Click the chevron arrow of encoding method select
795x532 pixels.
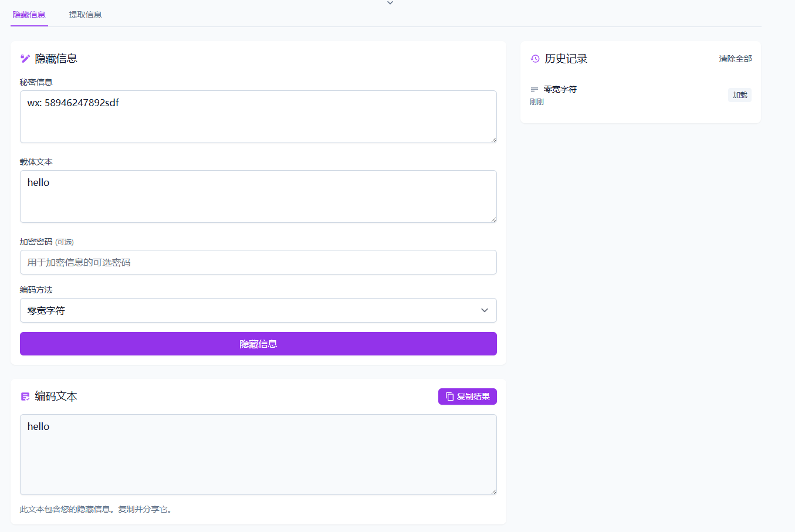(485, 310)
